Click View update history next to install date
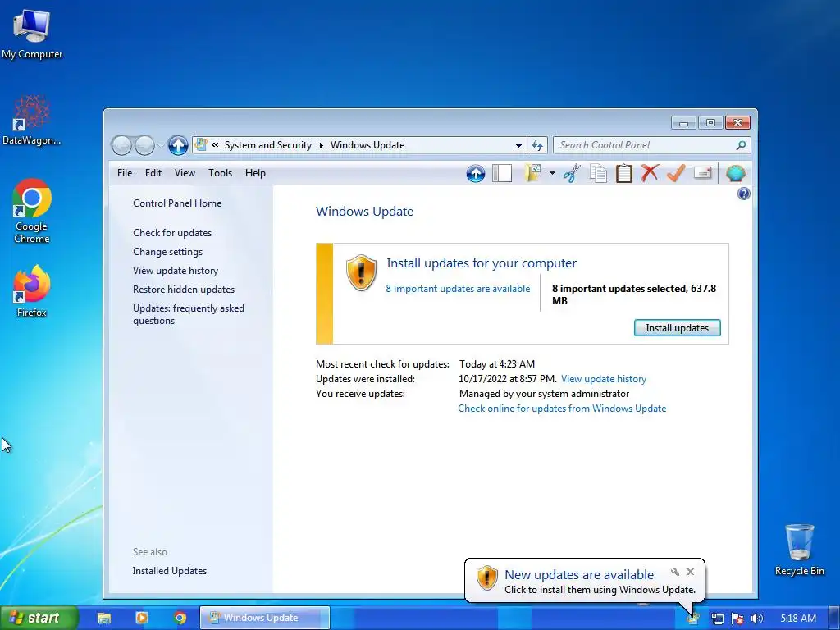The image size is (840, 630). 604,379
